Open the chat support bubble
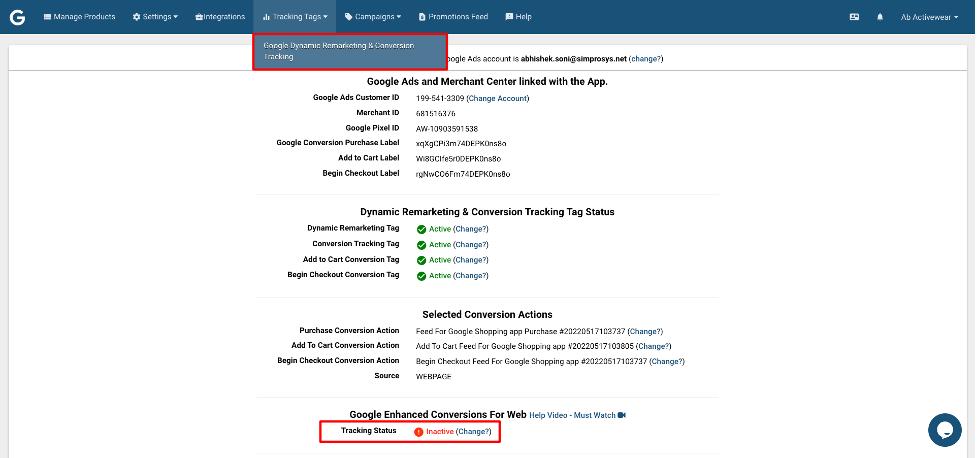The height and width of the screenshot is (458, 977). click(x=945, y=430)
